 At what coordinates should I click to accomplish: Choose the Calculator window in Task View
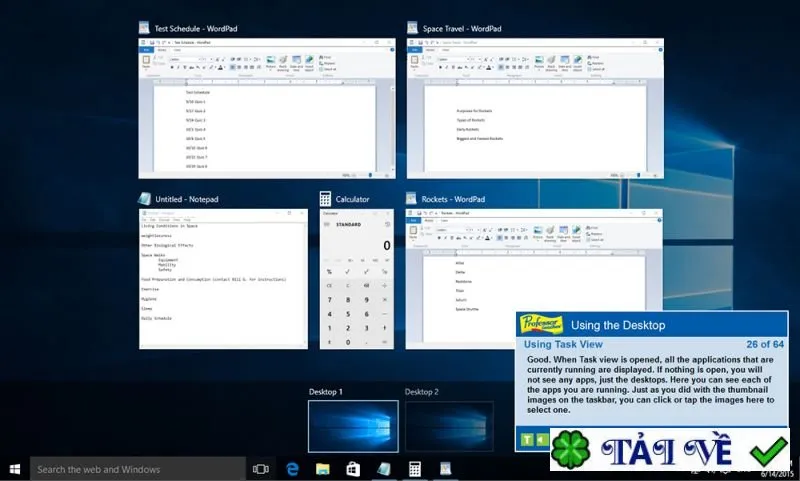[x=357, y=279]
